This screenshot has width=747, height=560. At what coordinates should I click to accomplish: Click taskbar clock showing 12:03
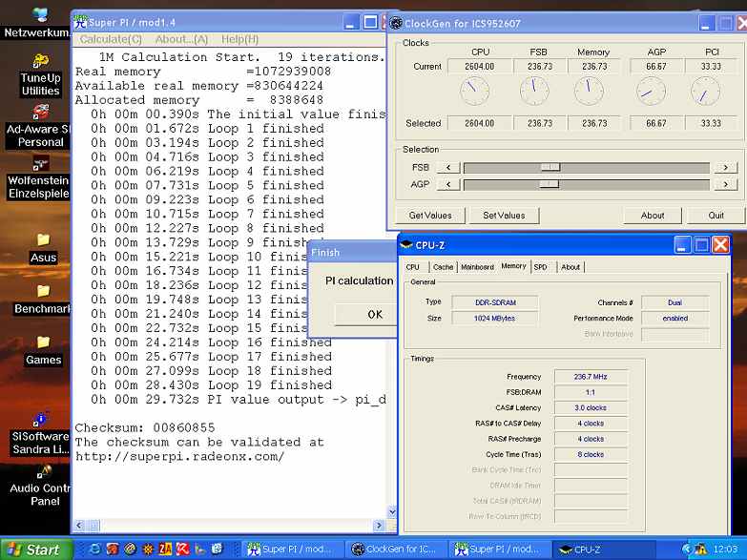tap(725, 550)
